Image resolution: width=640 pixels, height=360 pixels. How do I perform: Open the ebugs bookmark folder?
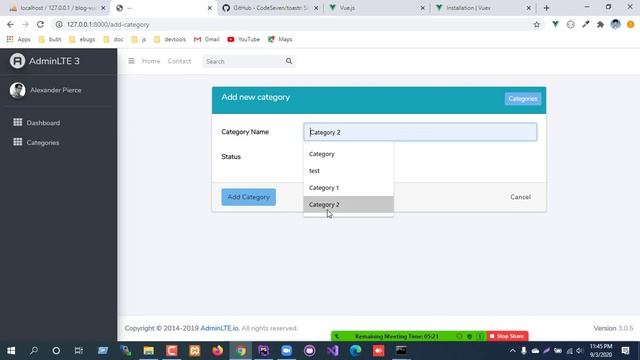point(82,39)
